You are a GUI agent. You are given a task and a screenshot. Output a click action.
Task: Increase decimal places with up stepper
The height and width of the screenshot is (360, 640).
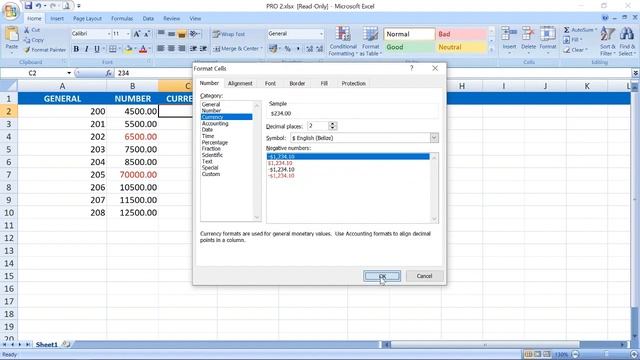[x=333, y=124]
